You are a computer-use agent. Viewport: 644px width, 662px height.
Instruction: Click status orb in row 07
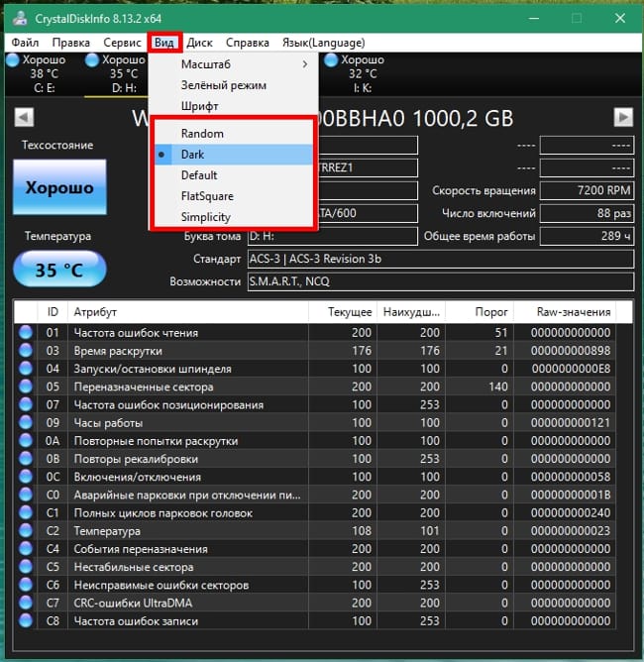[26, 404]
